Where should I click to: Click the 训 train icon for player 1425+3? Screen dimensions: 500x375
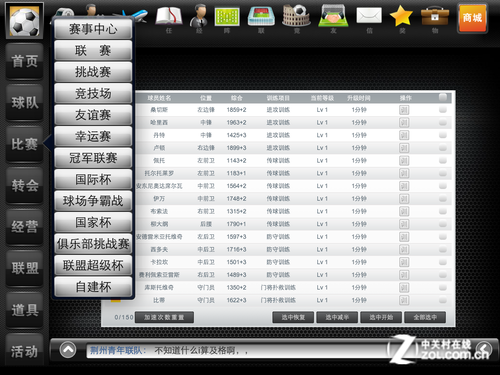(x=404, y=135)
